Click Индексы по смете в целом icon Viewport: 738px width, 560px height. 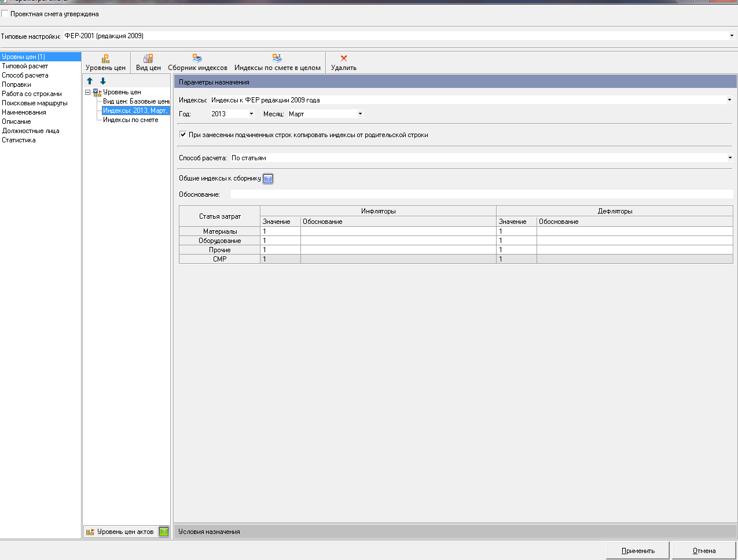click(x=277, y=59)
